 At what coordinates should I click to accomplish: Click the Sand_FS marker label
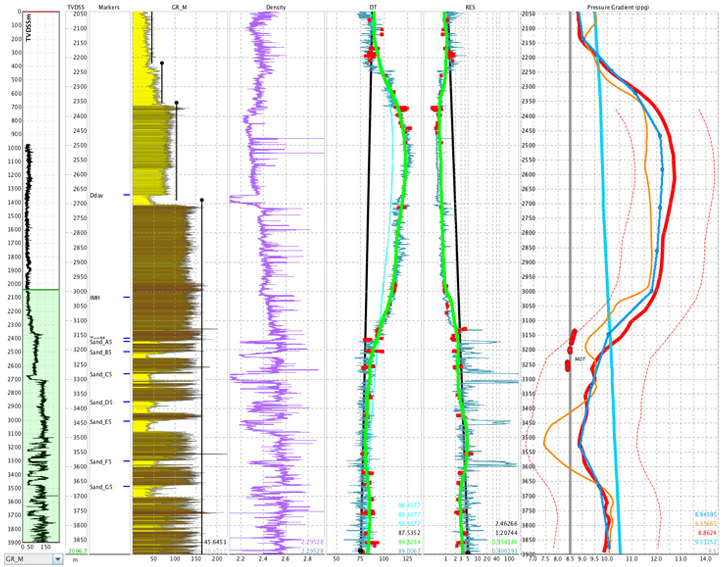101,462
